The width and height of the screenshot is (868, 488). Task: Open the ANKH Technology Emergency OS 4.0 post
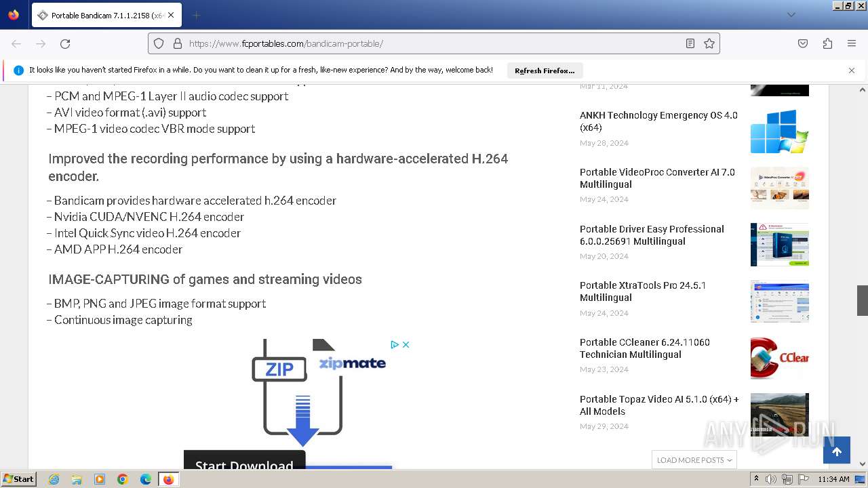click(658, 121)
